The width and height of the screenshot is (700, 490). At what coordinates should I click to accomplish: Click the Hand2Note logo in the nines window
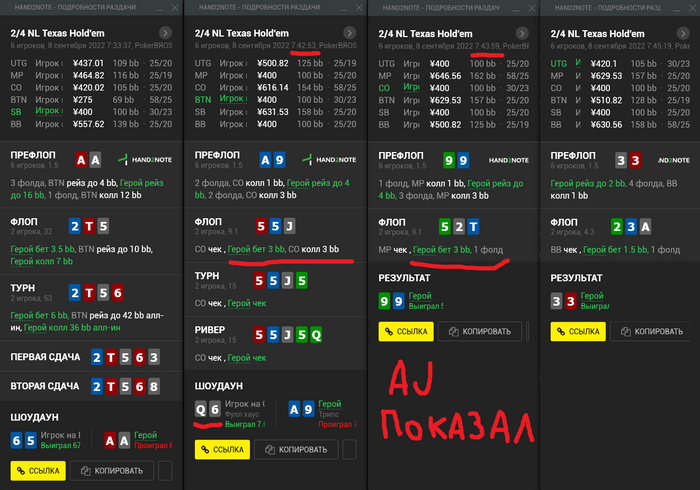point(508,160)
